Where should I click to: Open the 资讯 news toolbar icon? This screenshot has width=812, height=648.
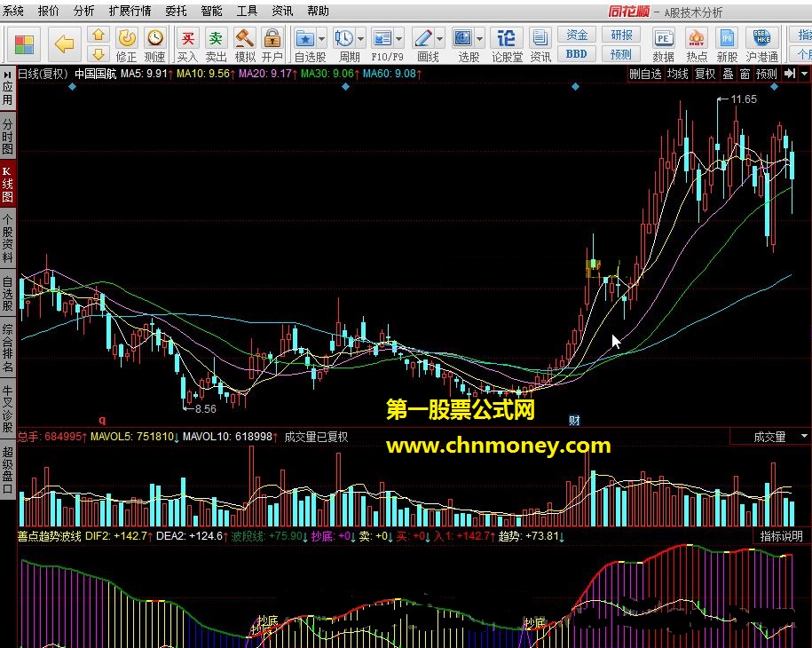click(540, 44)
